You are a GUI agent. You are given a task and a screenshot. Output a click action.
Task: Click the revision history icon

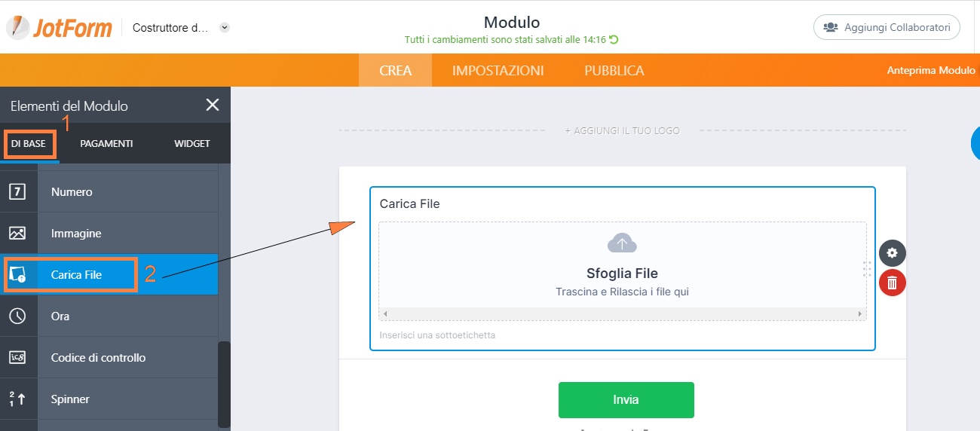click(614, 40)
